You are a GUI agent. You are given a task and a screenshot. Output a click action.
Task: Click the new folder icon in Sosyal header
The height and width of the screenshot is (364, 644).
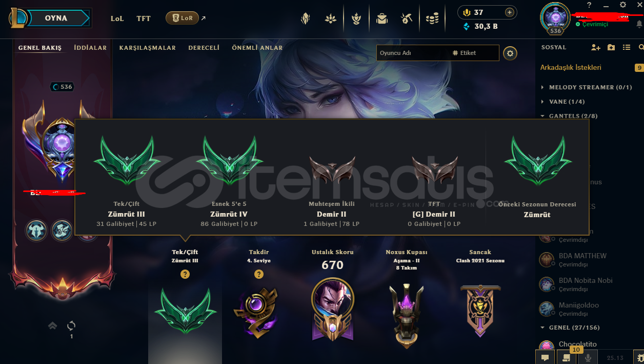[611, 47]
